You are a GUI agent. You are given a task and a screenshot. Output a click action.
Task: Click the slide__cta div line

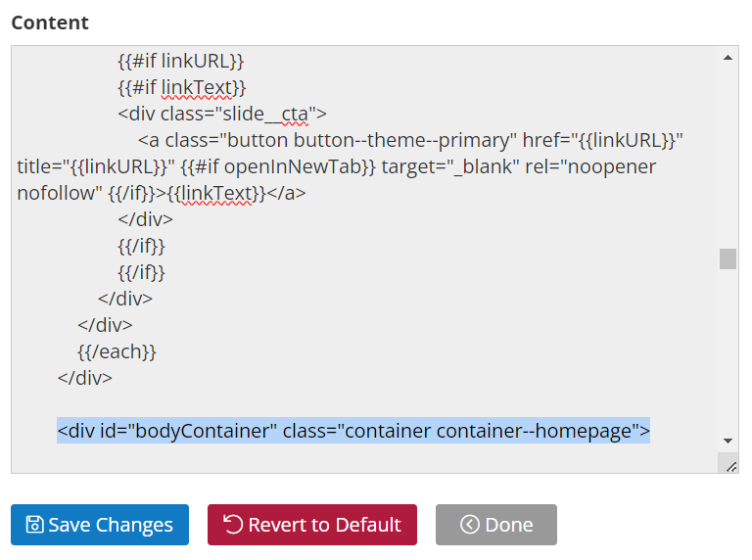pos(222,115)
